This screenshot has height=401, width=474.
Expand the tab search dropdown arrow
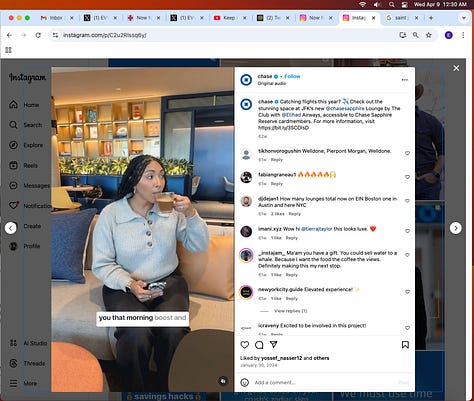click(x=464, y=18)
